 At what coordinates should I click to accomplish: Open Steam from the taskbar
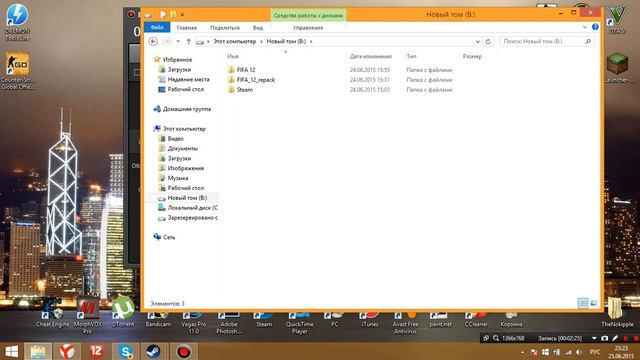pos(153,351)
